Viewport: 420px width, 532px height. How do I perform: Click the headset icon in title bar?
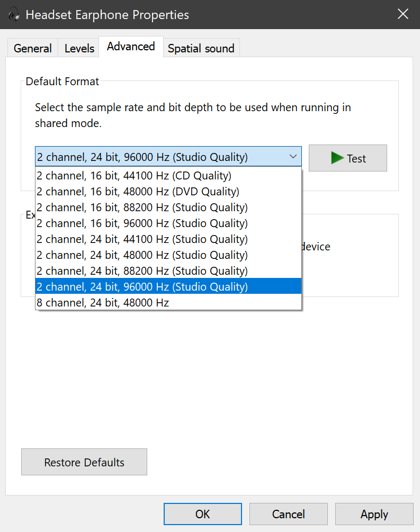coord(14,14)
